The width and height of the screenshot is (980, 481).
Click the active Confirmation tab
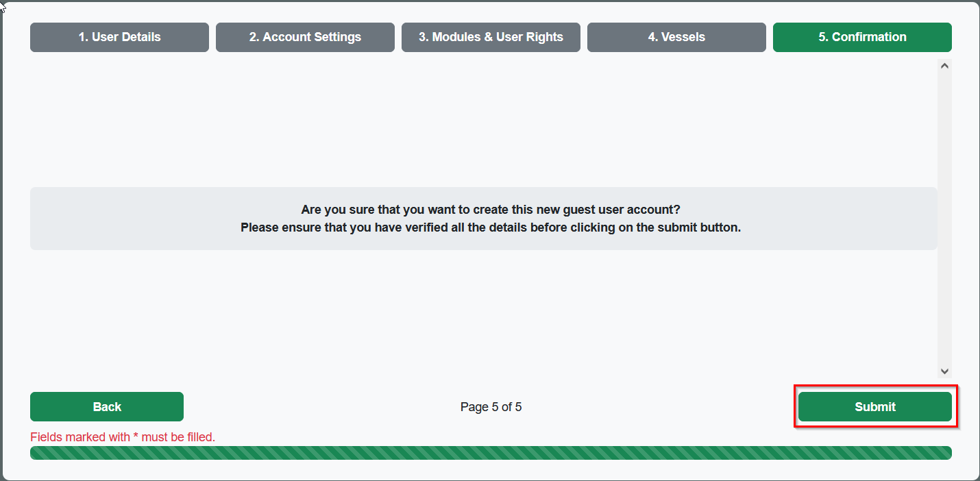pos(862,37)
